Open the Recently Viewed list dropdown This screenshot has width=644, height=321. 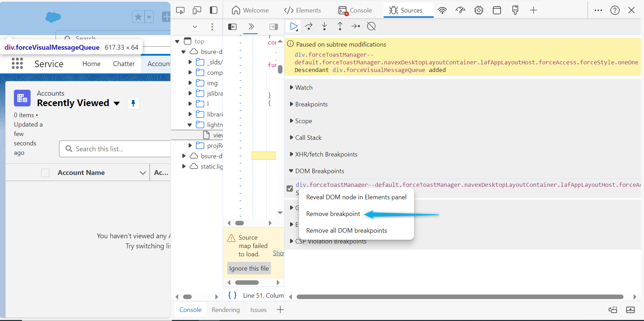click(117, 103)
